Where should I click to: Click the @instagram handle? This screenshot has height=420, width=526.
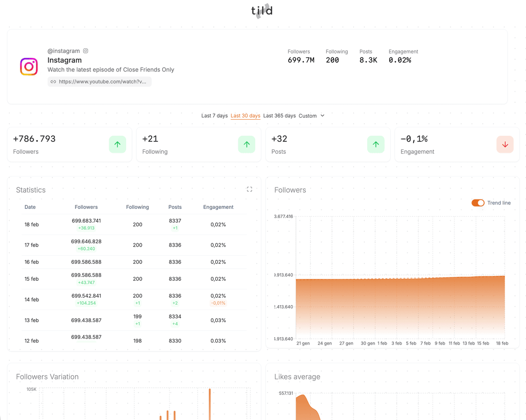(x=64, y=51)
